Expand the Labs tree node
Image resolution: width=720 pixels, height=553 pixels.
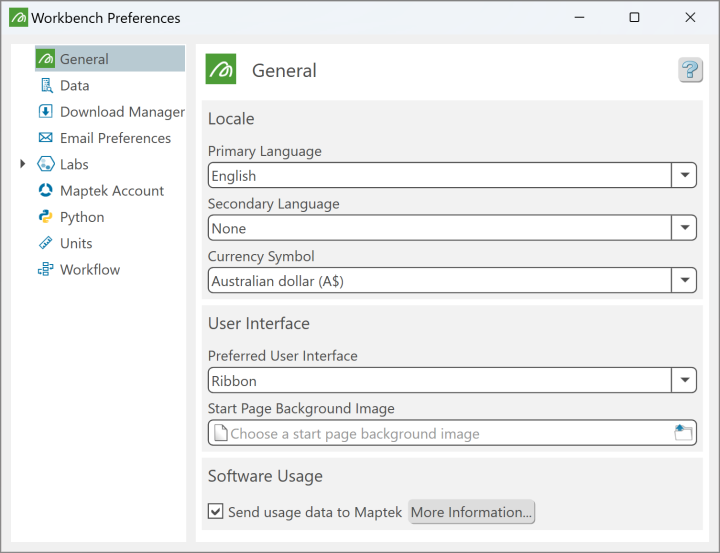(23, 164)
